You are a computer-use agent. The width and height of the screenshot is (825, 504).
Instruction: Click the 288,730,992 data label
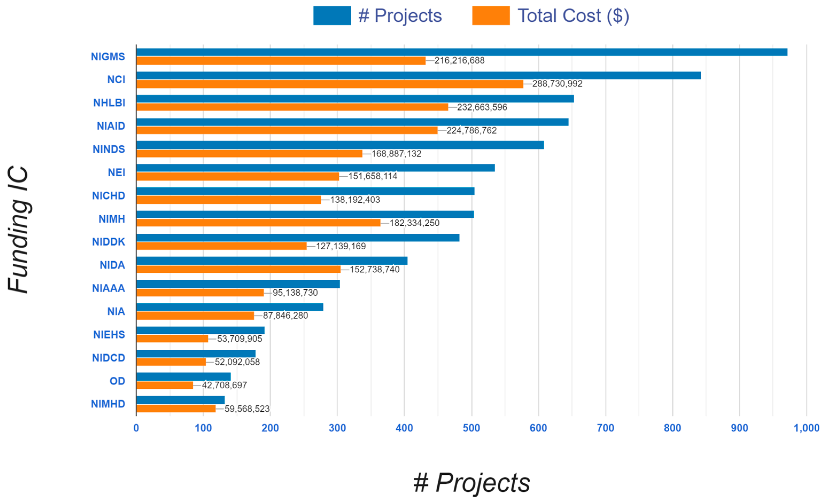(557, 84)
